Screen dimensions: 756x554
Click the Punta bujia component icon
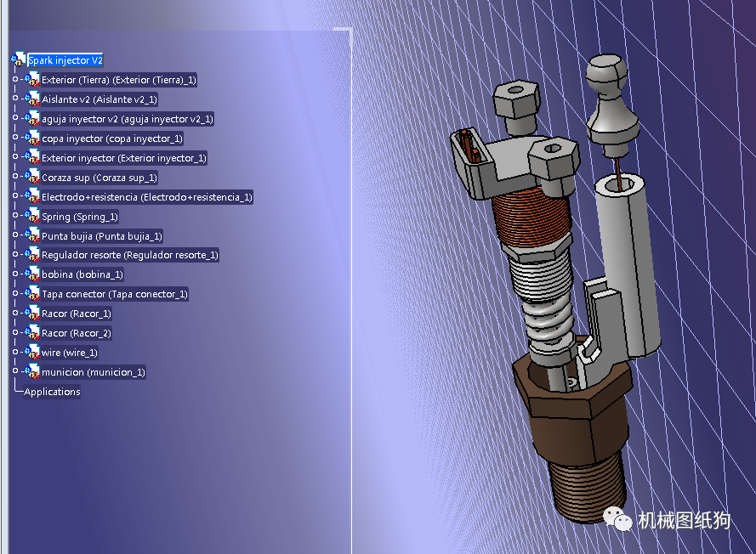pos(31,235)
